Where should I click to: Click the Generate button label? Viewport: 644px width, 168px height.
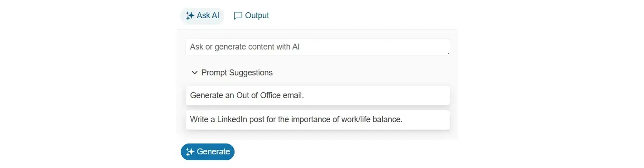[x=213, y=152]
